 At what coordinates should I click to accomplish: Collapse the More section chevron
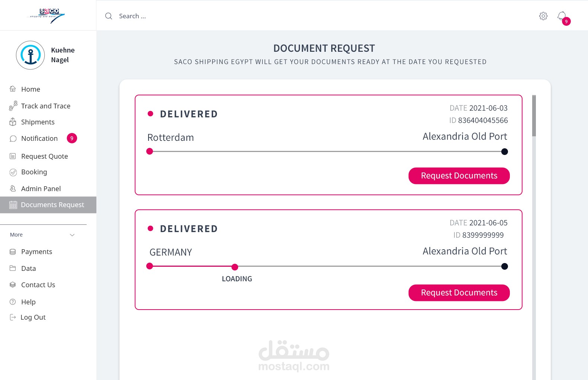[72, 235]
